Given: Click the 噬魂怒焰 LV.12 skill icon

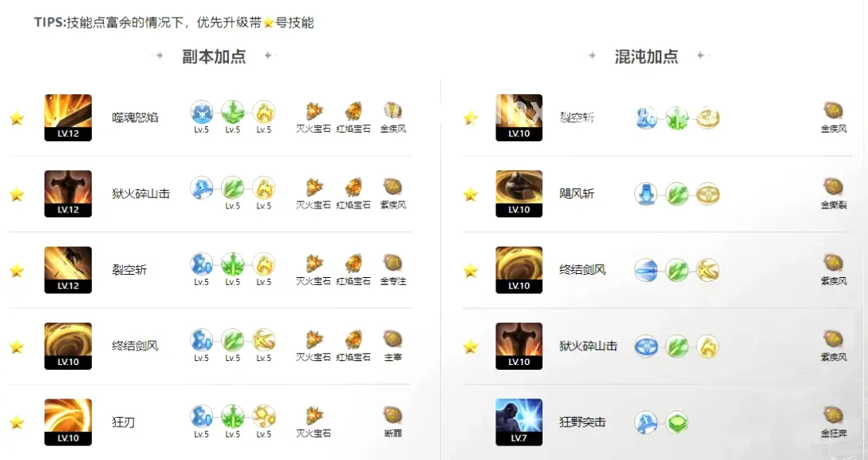Looking at the screenshot, I should 68,117.
